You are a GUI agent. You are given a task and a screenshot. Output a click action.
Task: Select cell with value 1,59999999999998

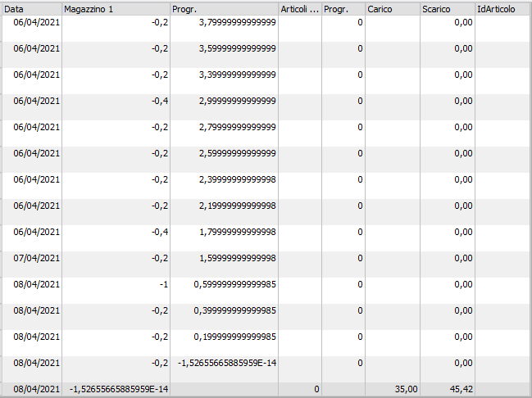pos(225,264)
